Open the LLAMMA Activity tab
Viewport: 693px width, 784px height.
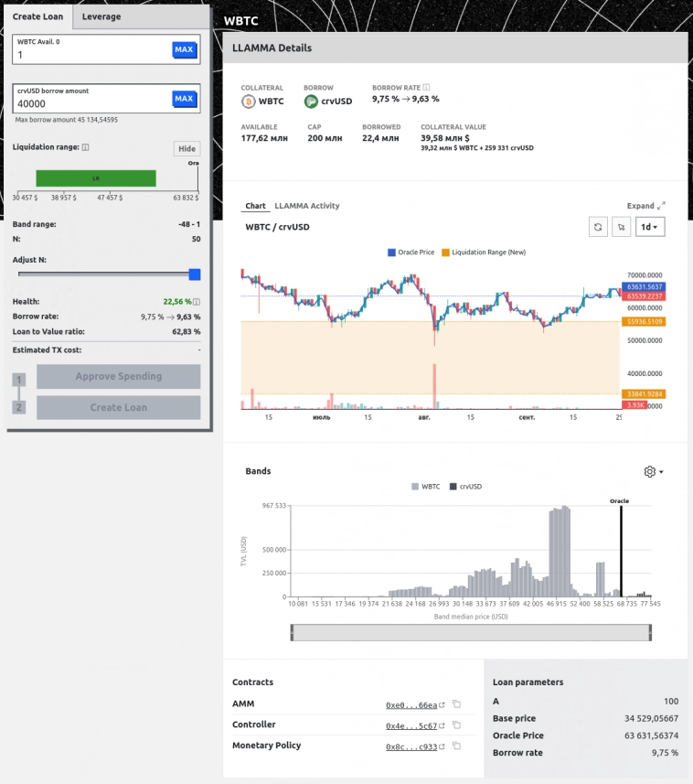307,206
